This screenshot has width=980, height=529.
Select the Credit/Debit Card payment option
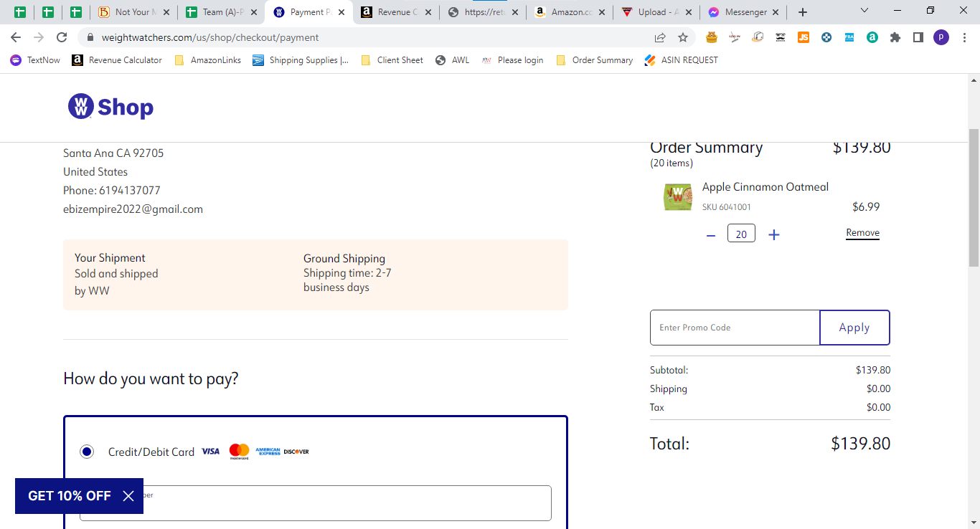(x=87, y=452)
